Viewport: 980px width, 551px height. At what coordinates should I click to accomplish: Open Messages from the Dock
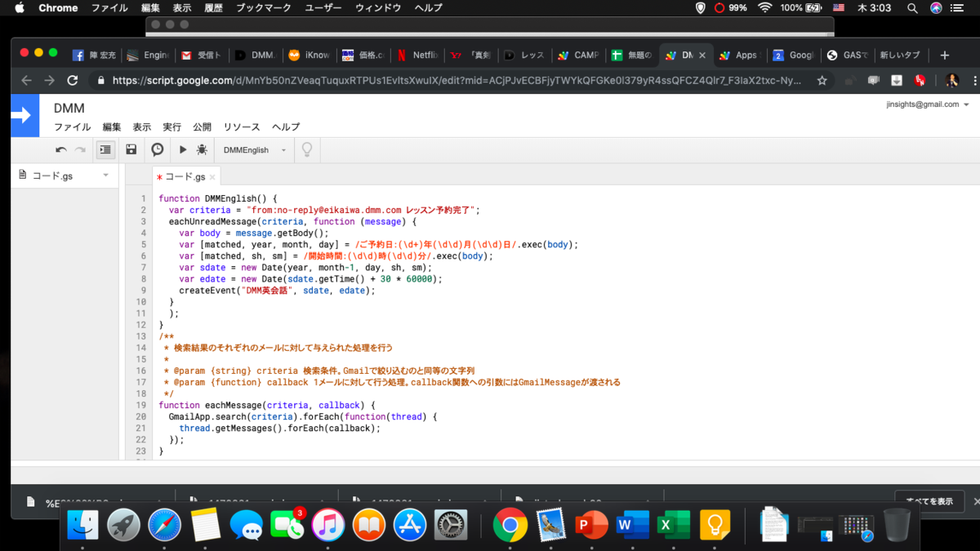coord(246,526)
